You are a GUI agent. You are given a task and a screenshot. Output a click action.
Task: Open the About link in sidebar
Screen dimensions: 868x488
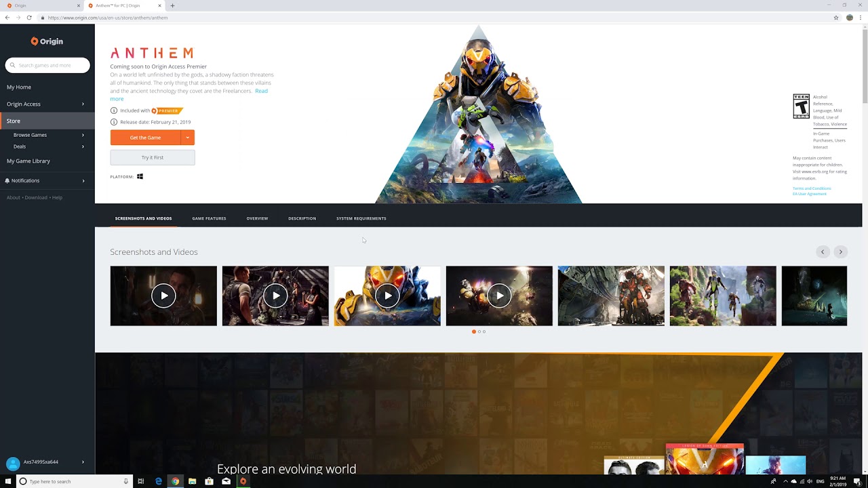pos(13,197)
